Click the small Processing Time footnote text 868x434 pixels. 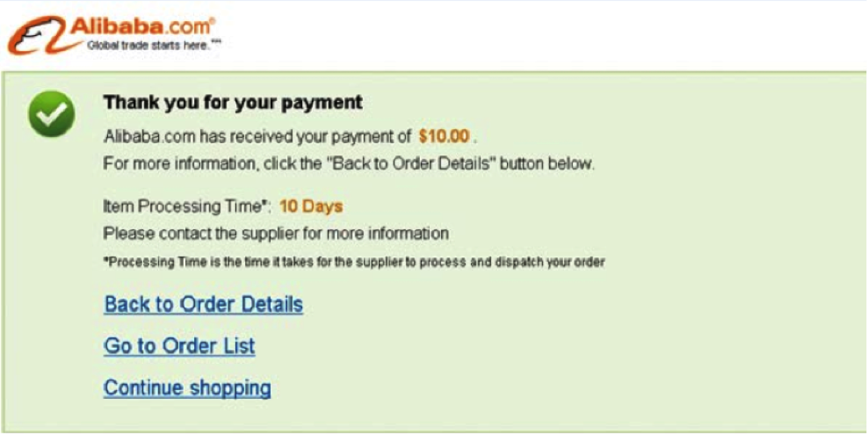(x=354, y=263)
